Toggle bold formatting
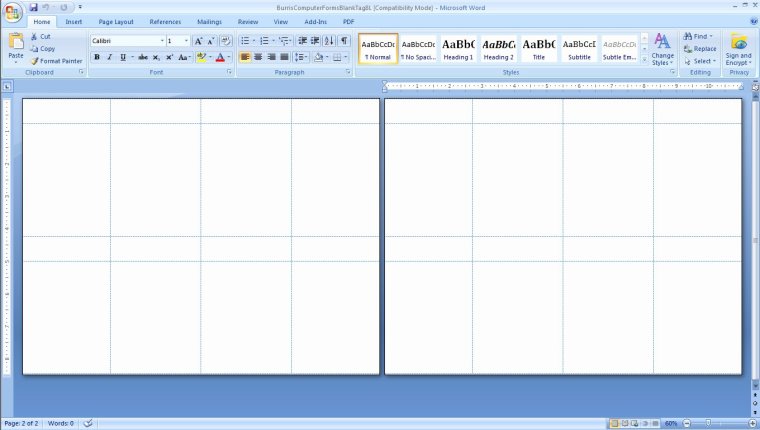Viewport: 760px width, 430px height. tap(97, 58)
